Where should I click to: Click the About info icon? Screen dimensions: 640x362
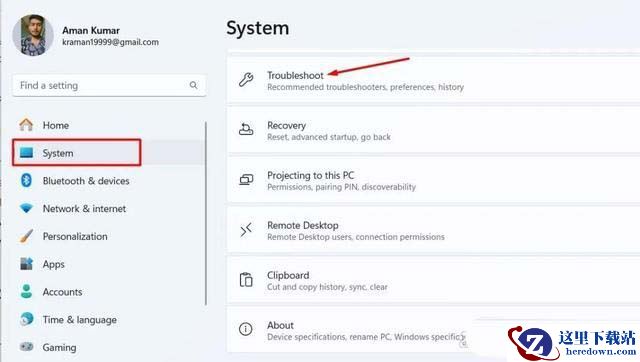click(246, 329)
